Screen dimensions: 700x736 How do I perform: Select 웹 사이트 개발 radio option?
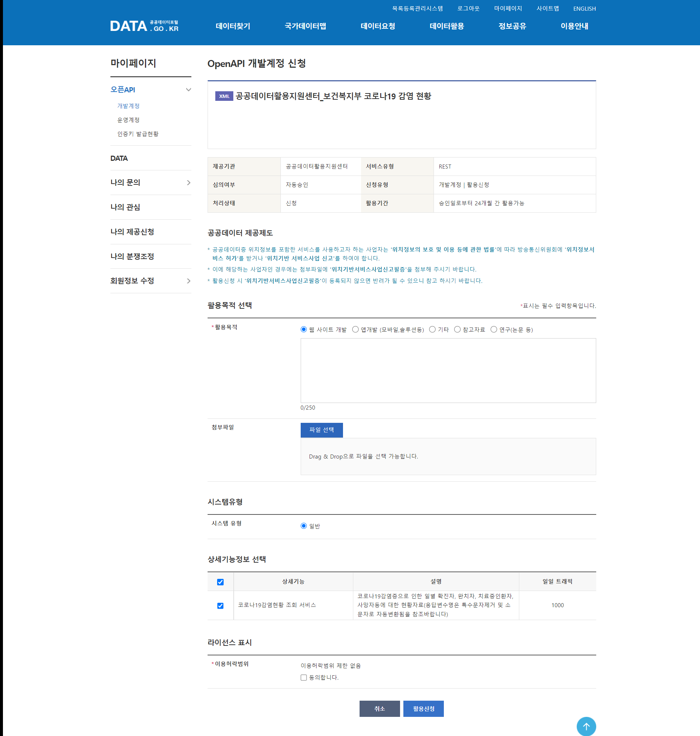[x=304, y=329]
